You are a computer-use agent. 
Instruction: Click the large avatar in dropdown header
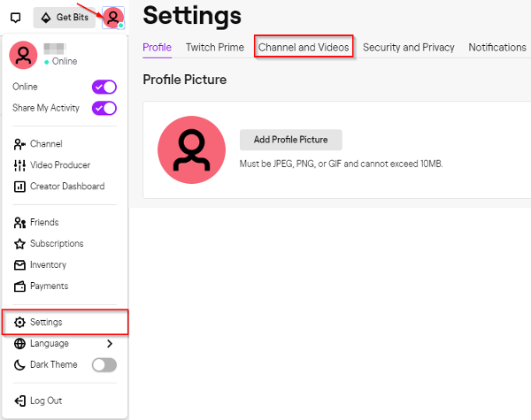point(23,55)
